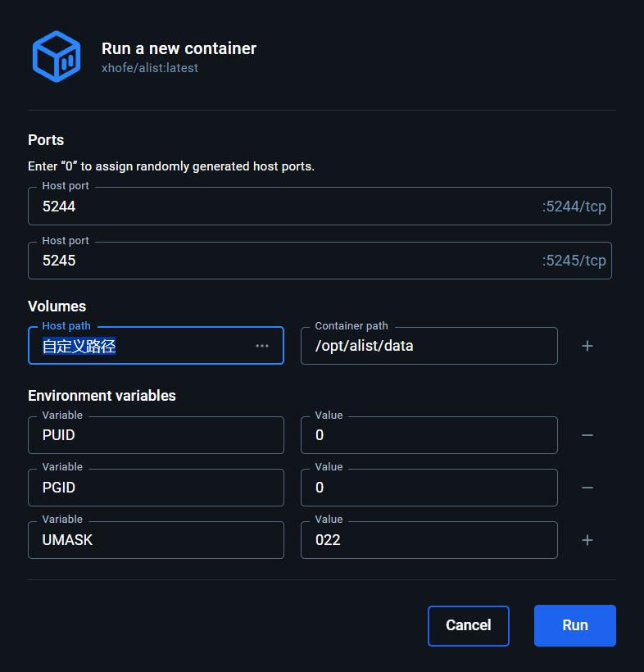644x672 pixels.
Task: Click the xhofe/alist:latest image name
Action: click(x=150, y=68)
